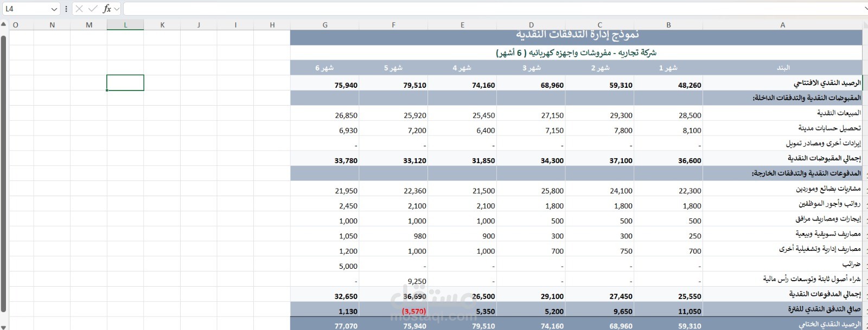This screenshot has width=868, height=330.
Task: Select column D header
Action: pyautogui.click(x=531, y=25)
